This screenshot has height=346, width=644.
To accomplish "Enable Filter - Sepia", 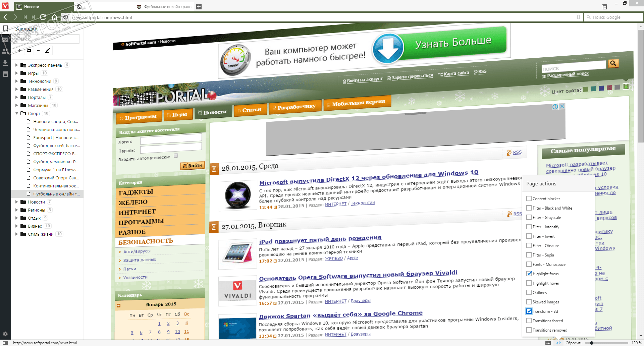I will coord(529,255).
